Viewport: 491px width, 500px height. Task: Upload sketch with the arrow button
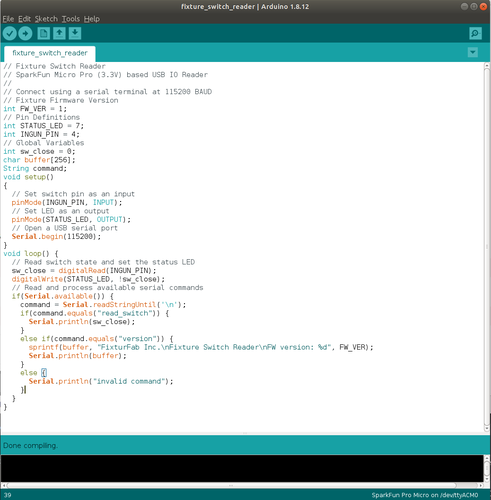pos(25,33)
